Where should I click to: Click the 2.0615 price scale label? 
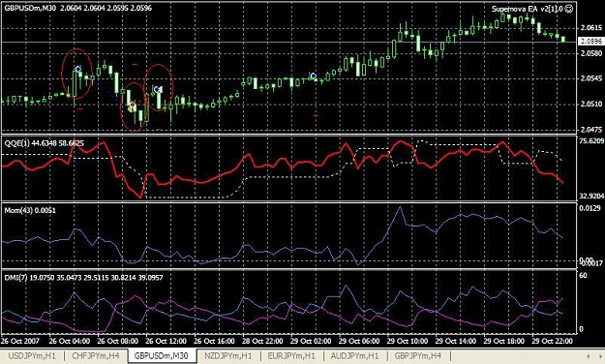coord(591,28)
